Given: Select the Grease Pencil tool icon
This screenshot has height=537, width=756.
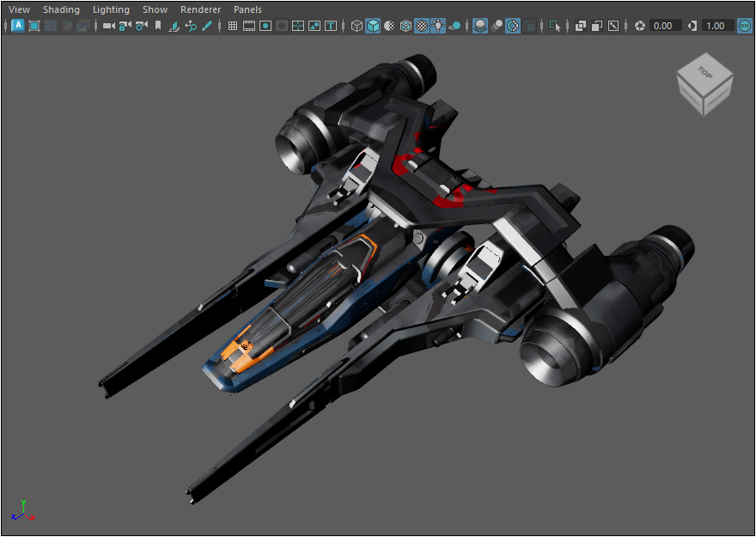Looking at the screenshot, I should click(x=207, y=26).
